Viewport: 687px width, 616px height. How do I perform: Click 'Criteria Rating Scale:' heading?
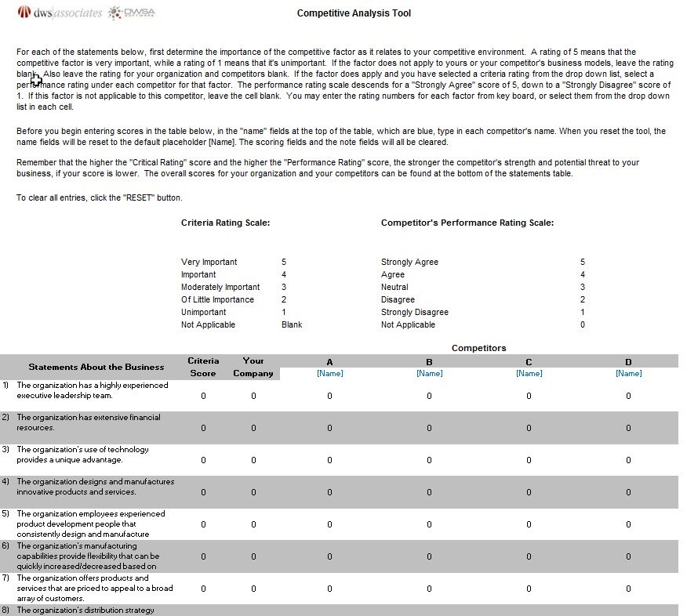[226, 223]
